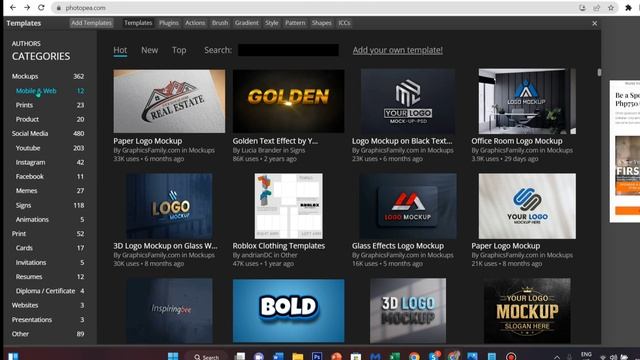Open the Logo Mockup on Black Texture thumbnail
640x360 pixels.
408,101
